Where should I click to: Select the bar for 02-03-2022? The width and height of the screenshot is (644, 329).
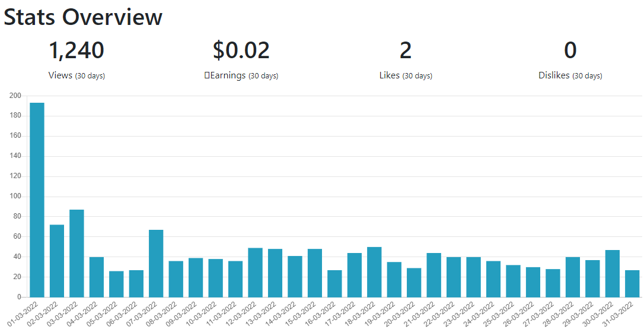click(x=57, y=261)
